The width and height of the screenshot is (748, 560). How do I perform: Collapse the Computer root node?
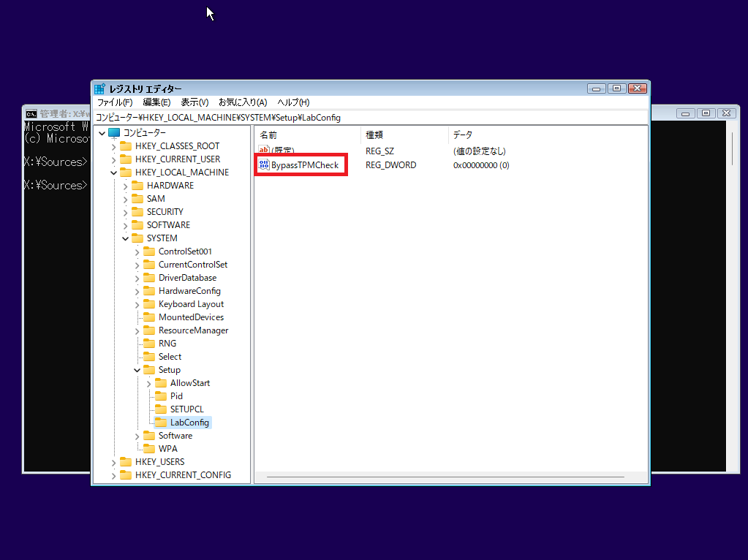102,133
